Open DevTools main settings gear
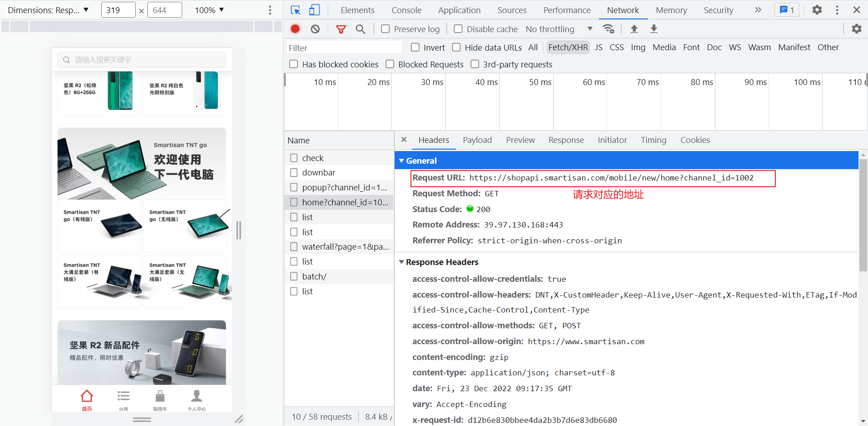The image size is (868, 426). point(817,10)
